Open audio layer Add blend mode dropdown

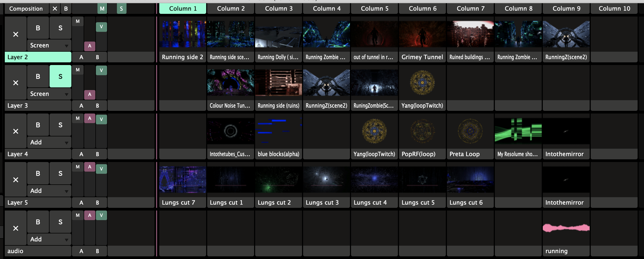49,240
